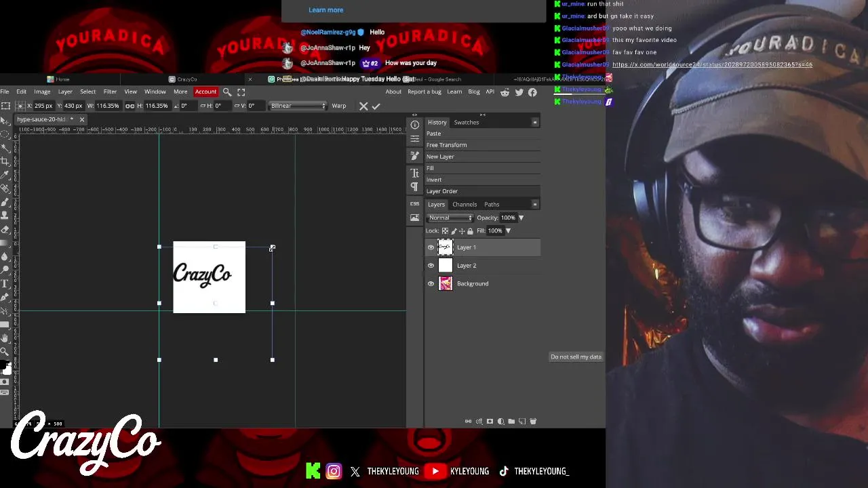Open the CSS panel icon
868x488 pixels.
click(x=414, y=203)
